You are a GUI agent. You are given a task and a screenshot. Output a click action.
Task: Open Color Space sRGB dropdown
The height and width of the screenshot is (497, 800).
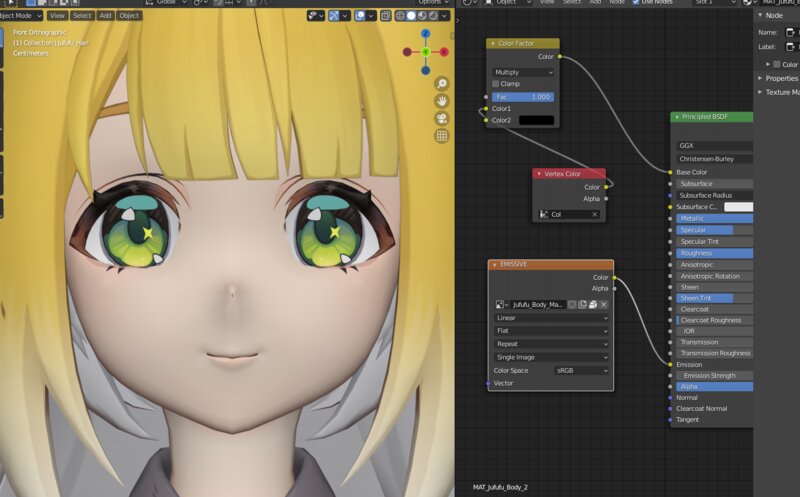click(581, 370)
